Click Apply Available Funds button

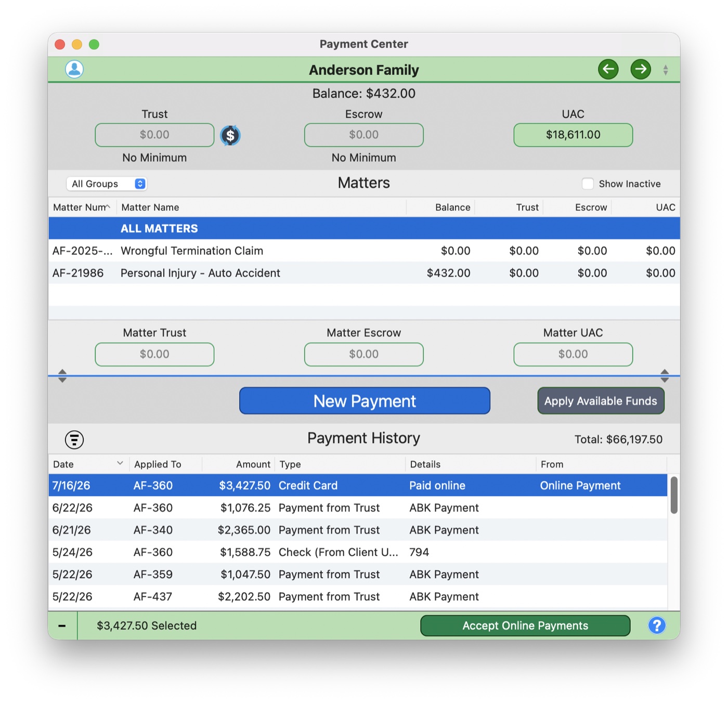pyautogui.click(x=601, y=401)
